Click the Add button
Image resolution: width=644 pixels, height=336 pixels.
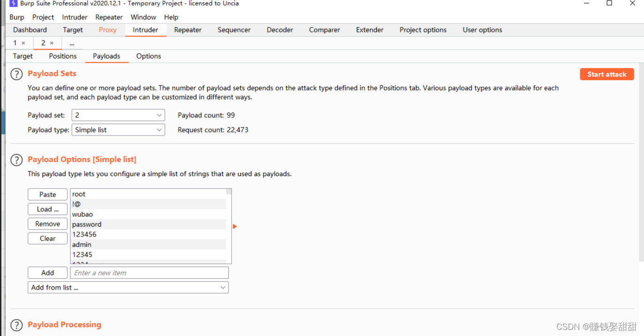point(47,273)
